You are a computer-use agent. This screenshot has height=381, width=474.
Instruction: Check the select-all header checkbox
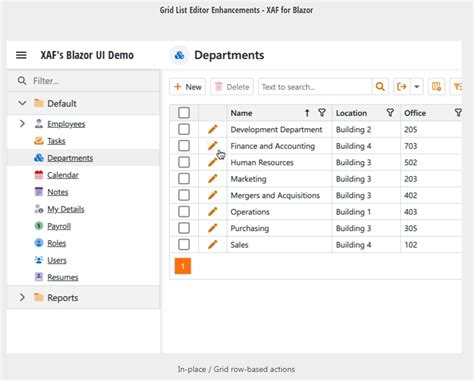click(x=184, y=113)
